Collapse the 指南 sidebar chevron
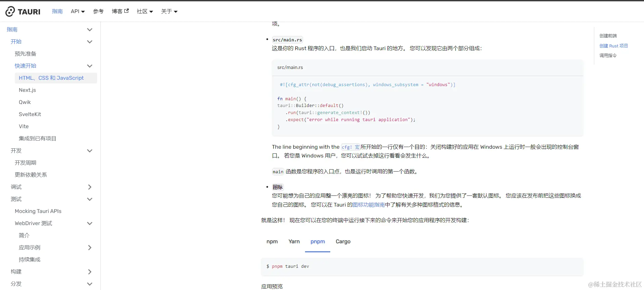This screenshot has height=290, width=644. [x=90, y=30]
